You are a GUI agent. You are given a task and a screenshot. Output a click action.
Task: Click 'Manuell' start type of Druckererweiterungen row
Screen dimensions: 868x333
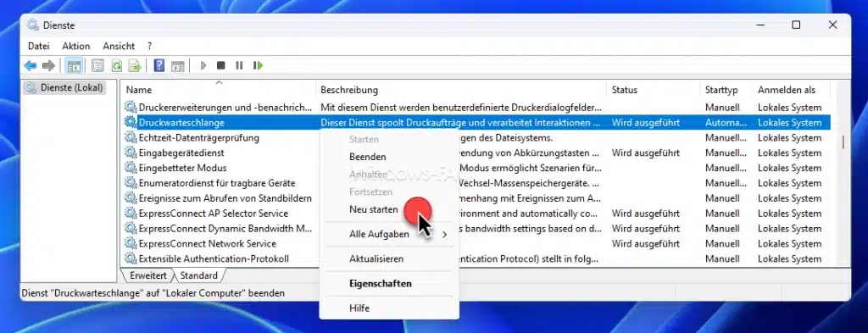click(722, 108)
